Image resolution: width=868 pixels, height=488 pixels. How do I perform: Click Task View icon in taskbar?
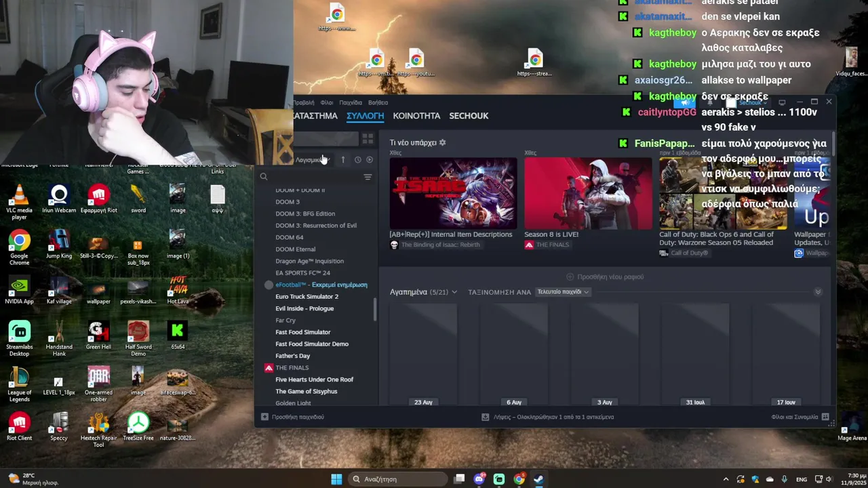click(x=459, y=479)
